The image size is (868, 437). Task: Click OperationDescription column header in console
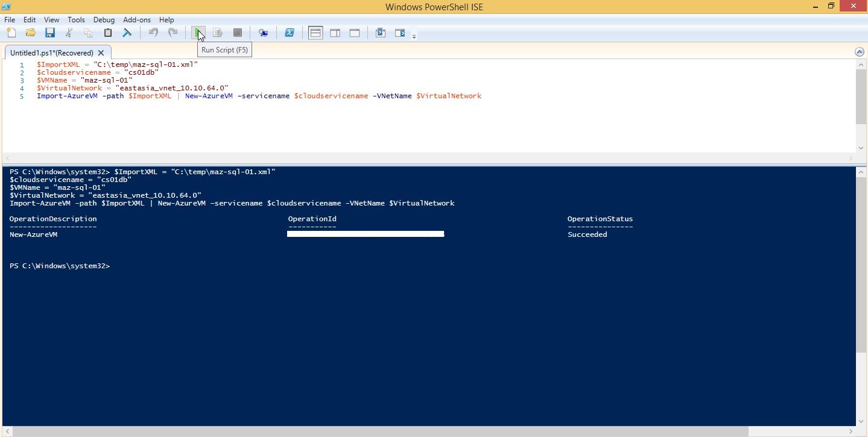53,219
